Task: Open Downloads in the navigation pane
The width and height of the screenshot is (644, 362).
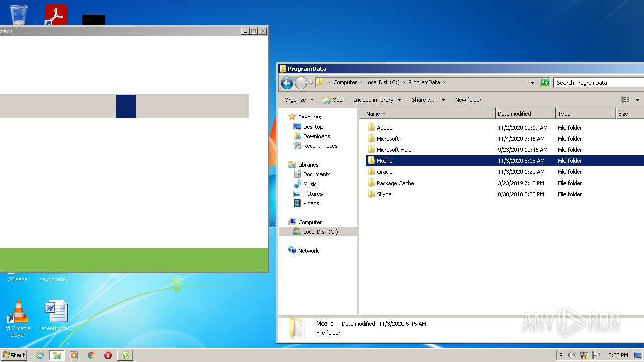Action: tap(311, 136)
